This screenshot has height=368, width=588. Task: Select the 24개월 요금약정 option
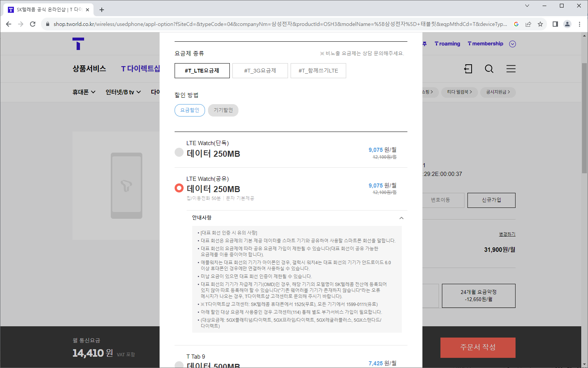(479, 296)
